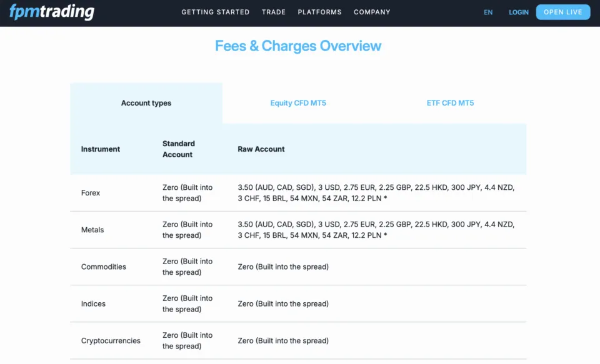Viewport: 600px width, 364px height.
Task: Click the Raw Account column header
Action: 261,149
